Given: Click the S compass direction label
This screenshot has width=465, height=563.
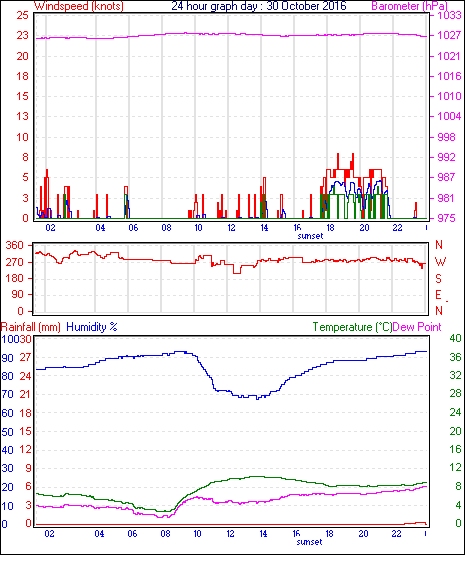Looking at the screenshot, I should [438, 279].
